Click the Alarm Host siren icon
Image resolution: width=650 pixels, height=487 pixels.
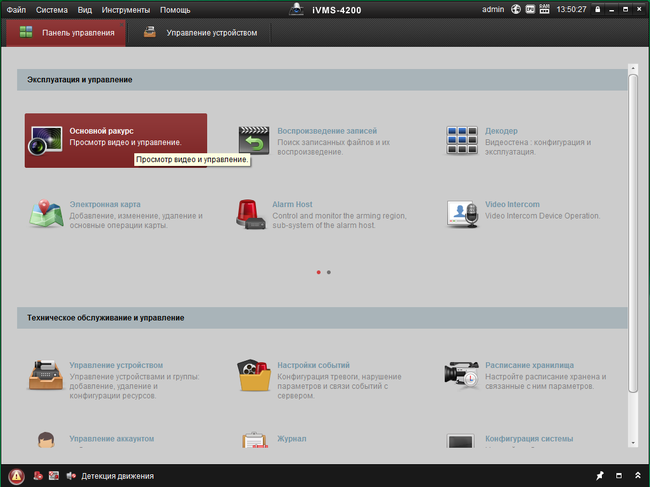pyautogui.click(x=251, y=214)
